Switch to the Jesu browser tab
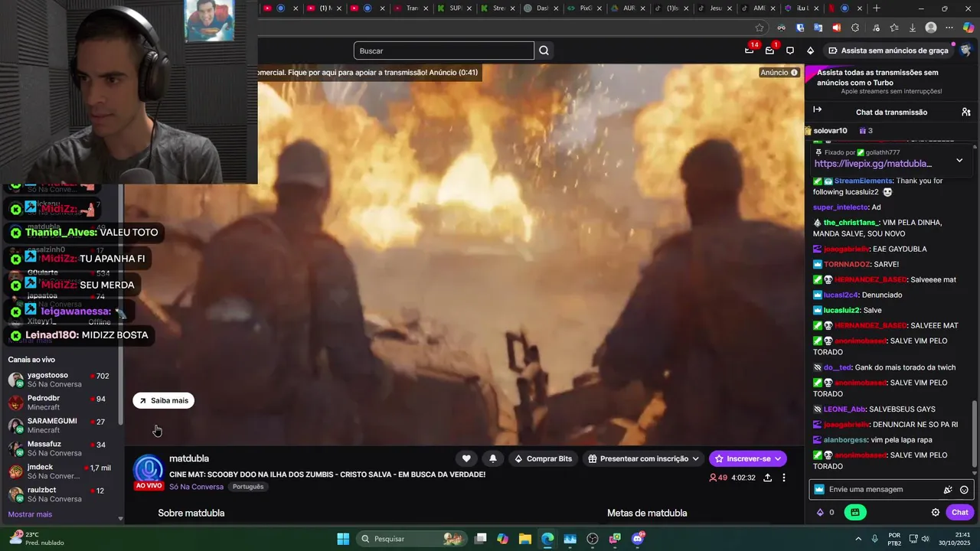 pyautogui.click(x=714, y=8)
